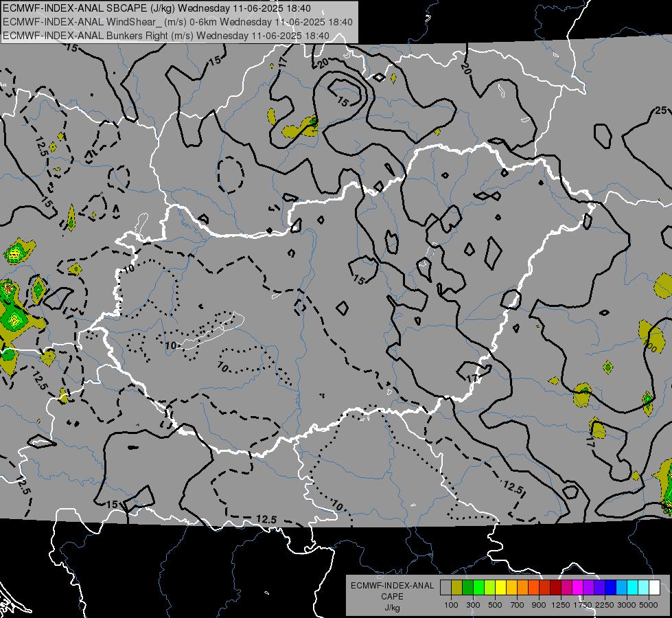Viewport: 672px width, 618px height.
Task: Click the white legend swatch
Action: [x=654, y=588]
